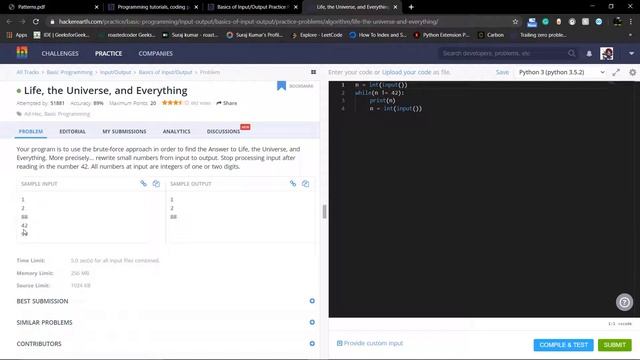The width and height of the screenshot is (640, 360).
Task: Bookmark this problem
Action: point(281,86)
